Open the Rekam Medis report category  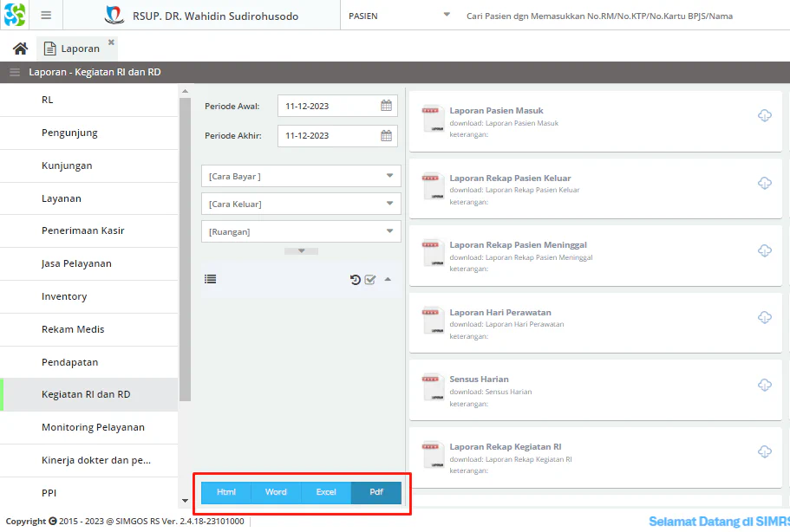point(89,329)
